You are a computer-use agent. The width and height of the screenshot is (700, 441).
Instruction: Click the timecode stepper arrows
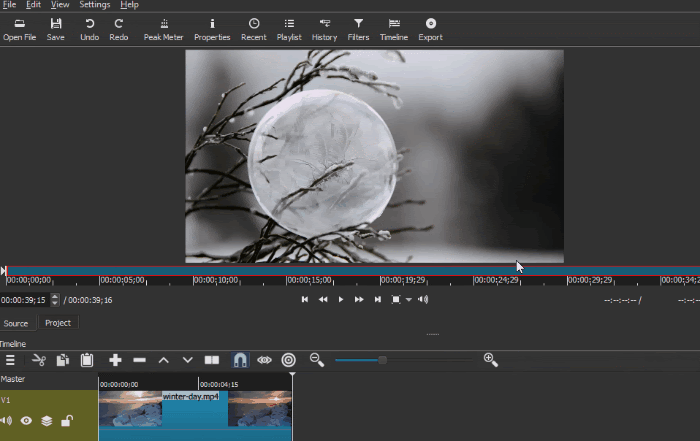(x=54, y=300)
